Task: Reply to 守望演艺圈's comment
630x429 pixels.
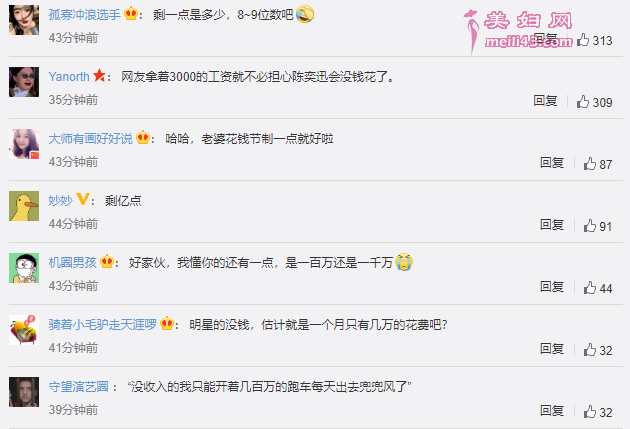Action: click(552, 410)
